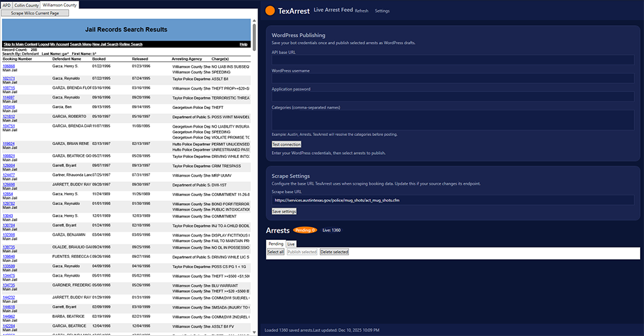
Task: Click the Test connection button
Action: point(286,144)
